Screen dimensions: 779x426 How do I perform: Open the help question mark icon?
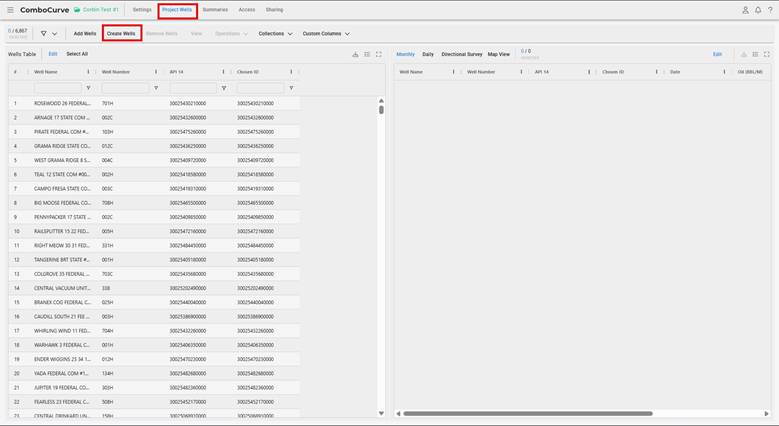(770, 10)
